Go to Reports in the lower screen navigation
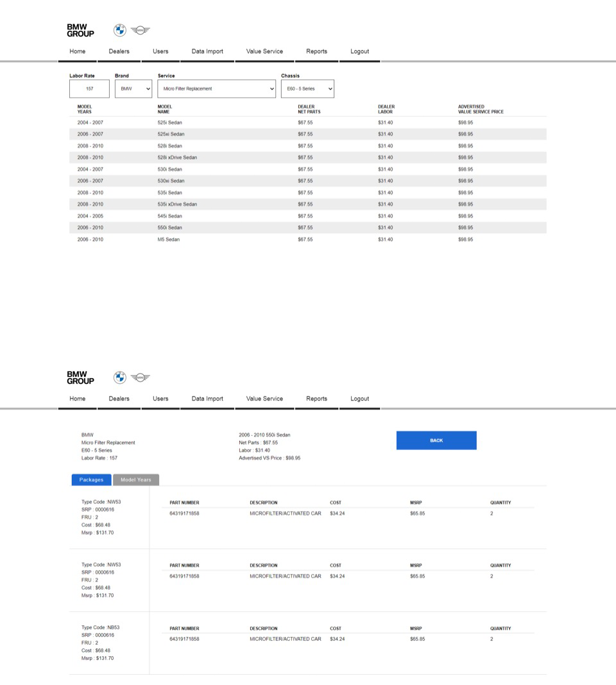 pos(316,399)
